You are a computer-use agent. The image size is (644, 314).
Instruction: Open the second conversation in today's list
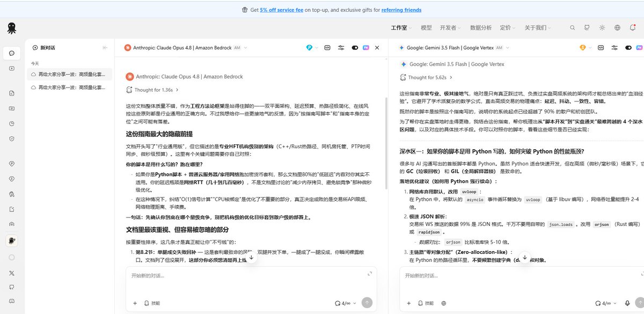click(70, 86)
